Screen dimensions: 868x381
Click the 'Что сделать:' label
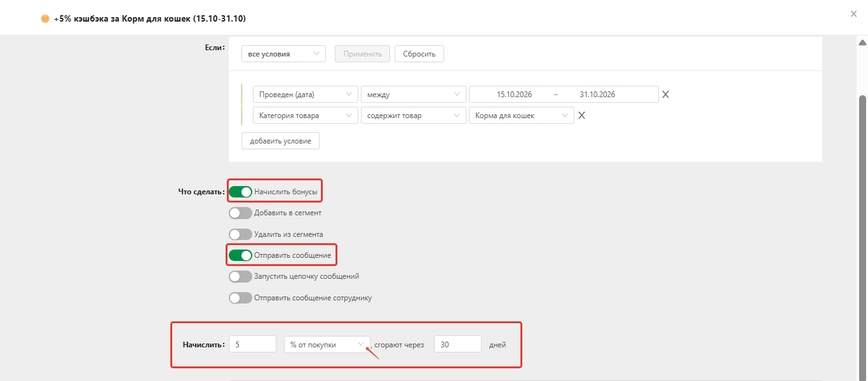point(201,192)
